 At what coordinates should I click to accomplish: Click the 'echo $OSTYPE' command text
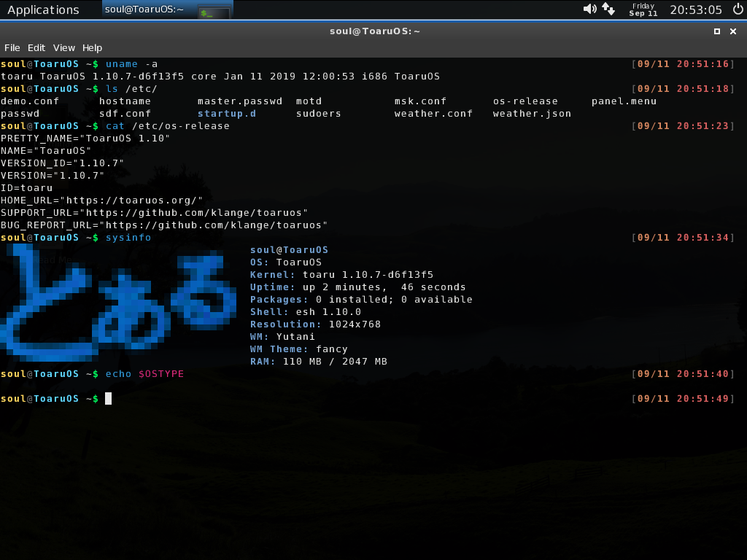point(144,374)
